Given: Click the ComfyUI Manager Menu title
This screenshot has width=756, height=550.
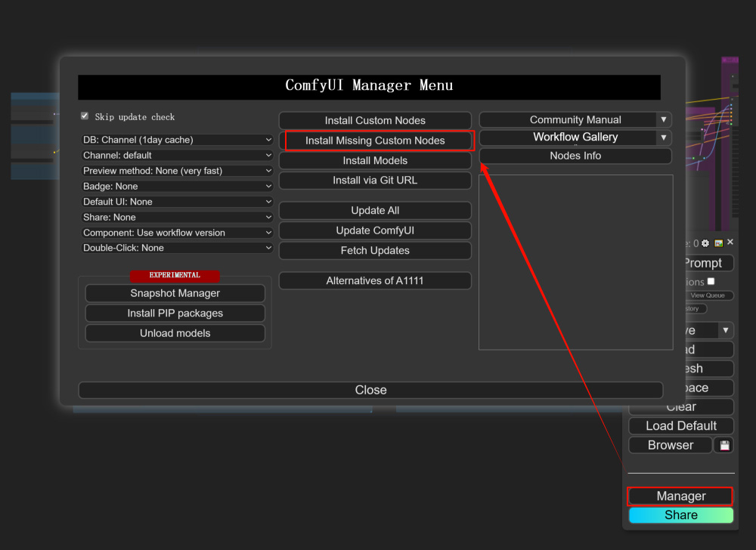Looking at the screenshot, I should coord(370,85).
